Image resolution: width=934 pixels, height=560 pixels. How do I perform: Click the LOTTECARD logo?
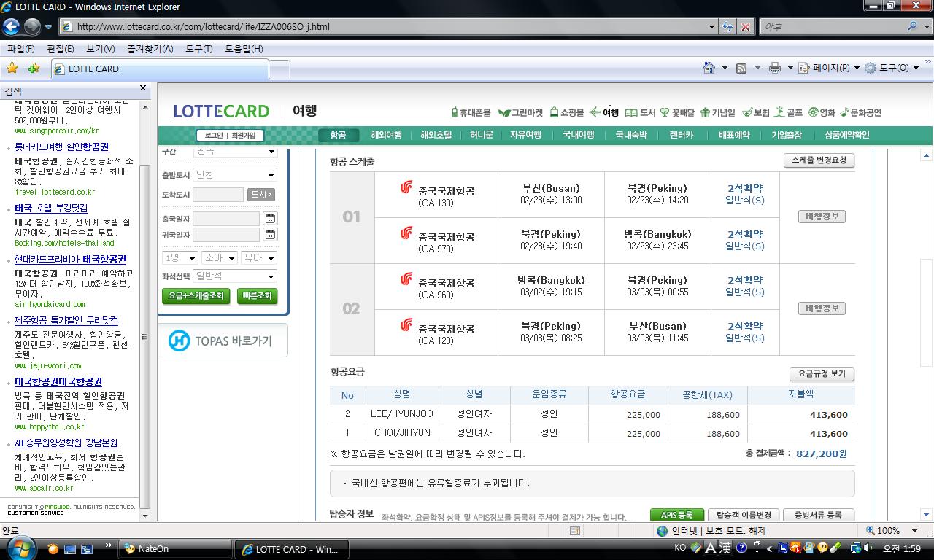point(221,112)
